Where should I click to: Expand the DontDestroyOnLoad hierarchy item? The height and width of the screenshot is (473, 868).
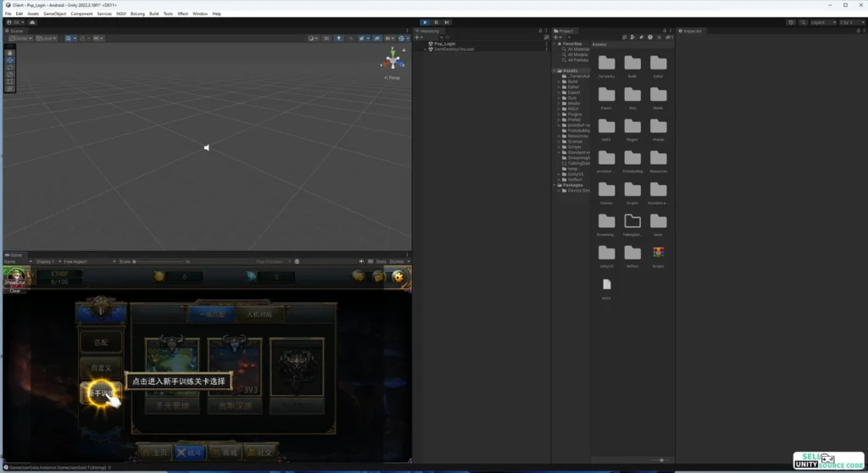click(426, 49)
